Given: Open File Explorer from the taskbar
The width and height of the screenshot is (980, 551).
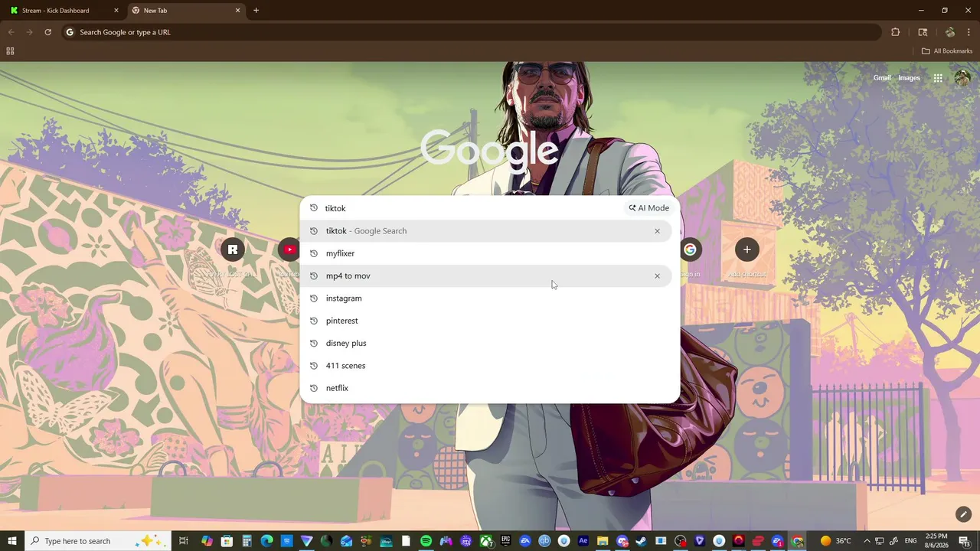Looking at the screenshot, I should pos(603,541).
